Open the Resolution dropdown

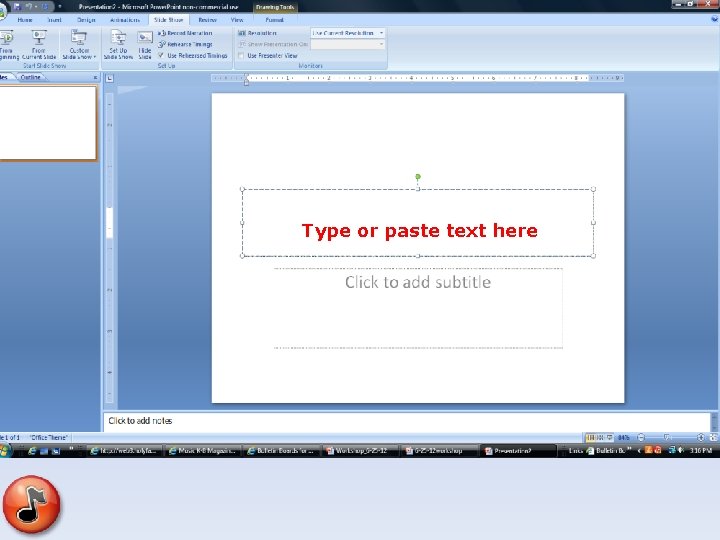[x=348, y=33]
